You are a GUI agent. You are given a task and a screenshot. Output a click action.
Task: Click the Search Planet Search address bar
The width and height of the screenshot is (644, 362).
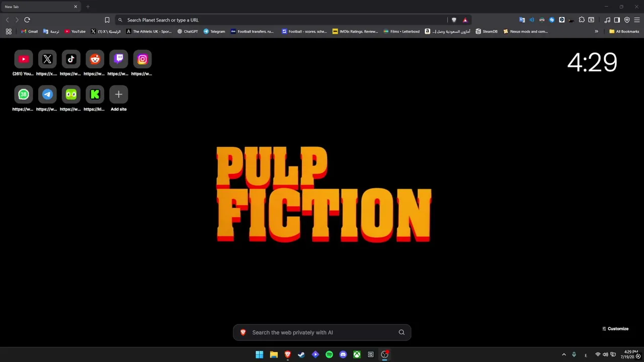click(282, 20)
